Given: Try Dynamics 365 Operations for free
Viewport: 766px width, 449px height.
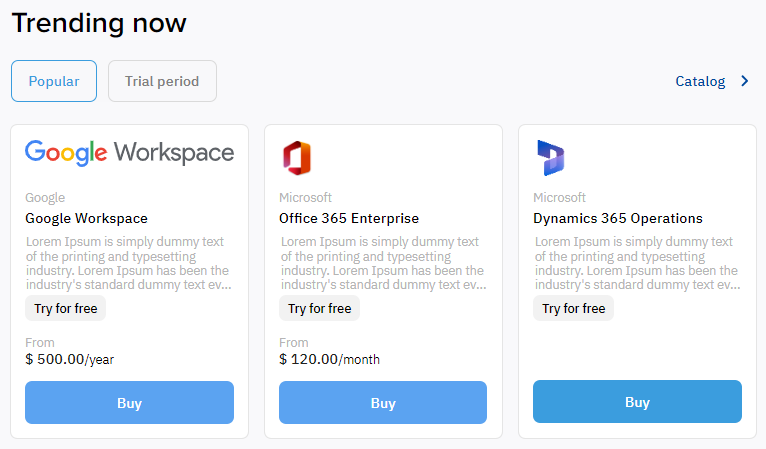Looking at the screenshot, I should click(x=574, y=308).
